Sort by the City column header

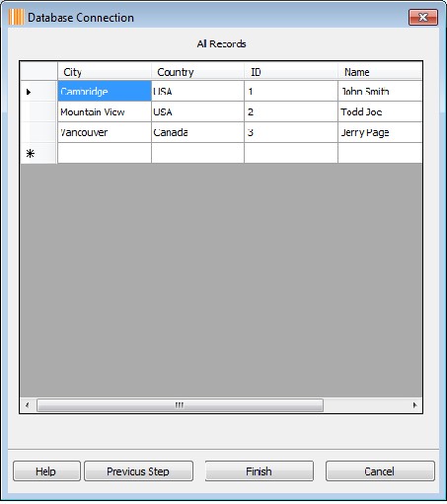105,71
